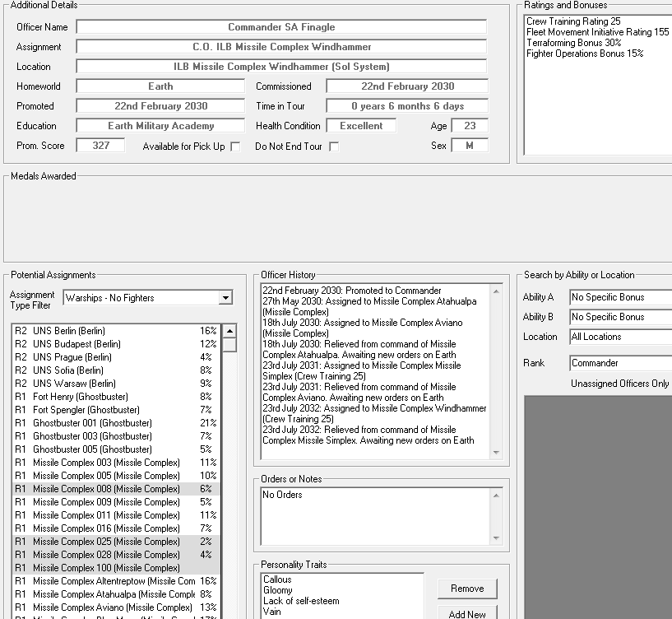The height and width of the screenshot is (619, 672).
Task: Click the Homeworld field showing Earth
Action: point(160,86)
